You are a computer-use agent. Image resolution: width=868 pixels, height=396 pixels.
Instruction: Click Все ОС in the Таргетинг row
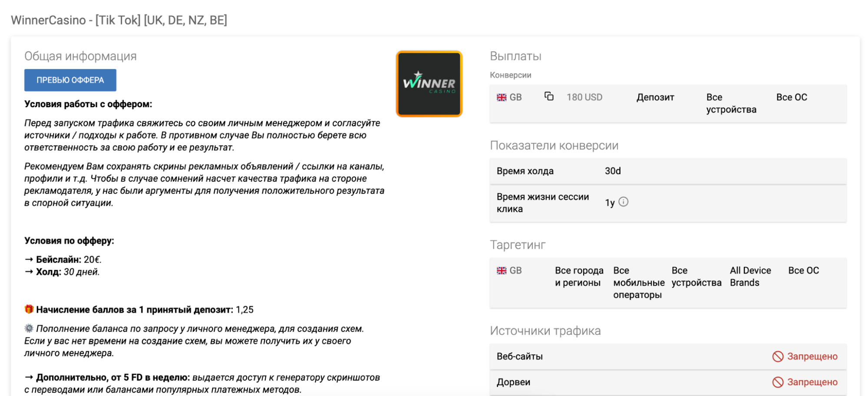coord(803,271)
